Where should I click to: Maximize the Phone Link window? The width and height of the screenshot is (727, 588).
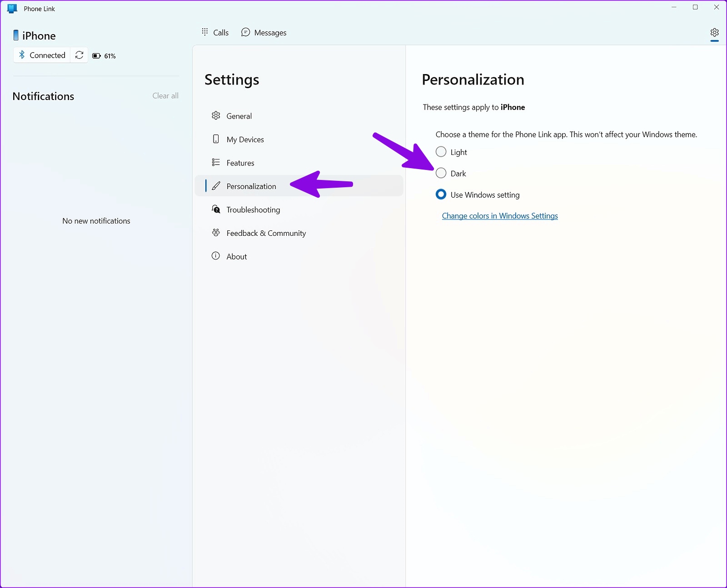tap(695, 7)
